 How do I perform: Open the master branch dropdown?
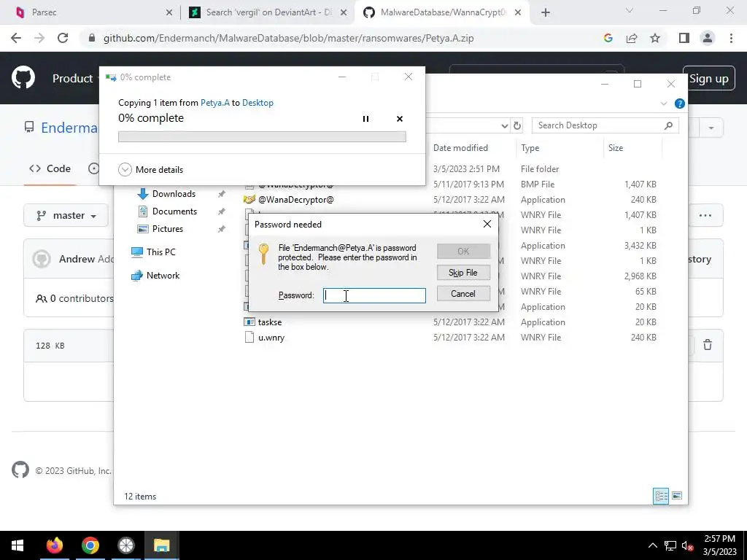pyautogui.click(x=66, y=216)
